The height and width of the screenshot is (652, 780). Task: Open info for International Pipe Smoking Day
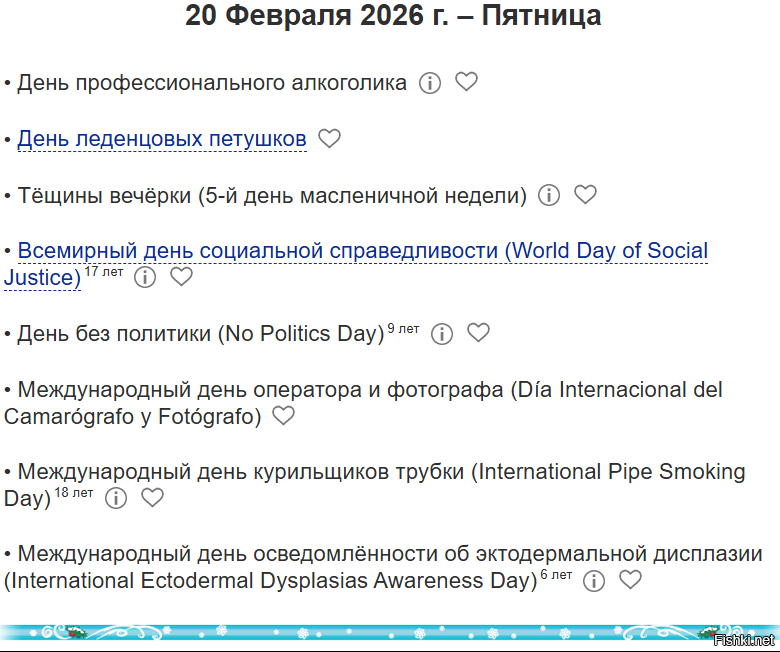click(116, 498)
